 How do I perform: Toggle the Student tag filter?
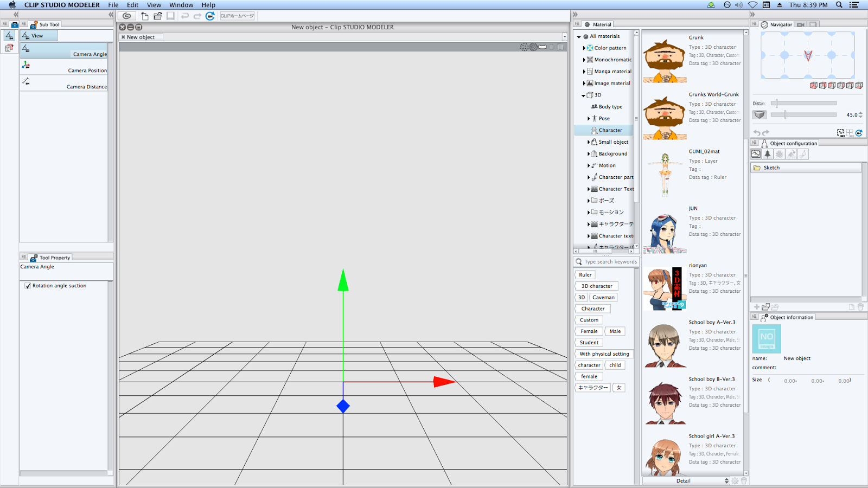(589, 343)
